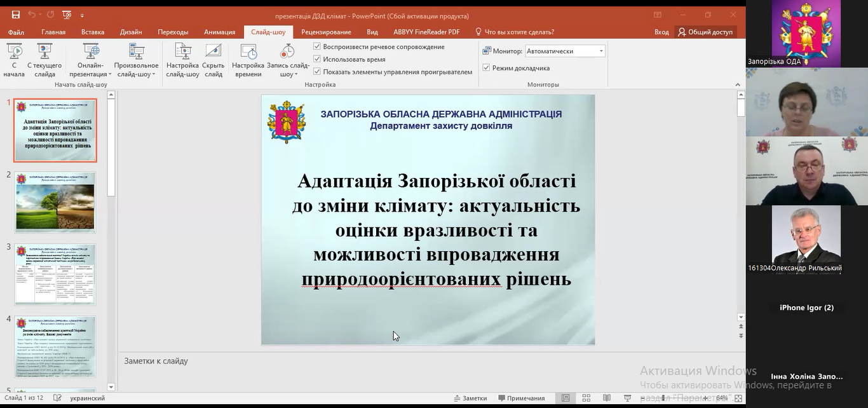Click the fit slide to window icon
868x408 pixels.
point(738,398)
